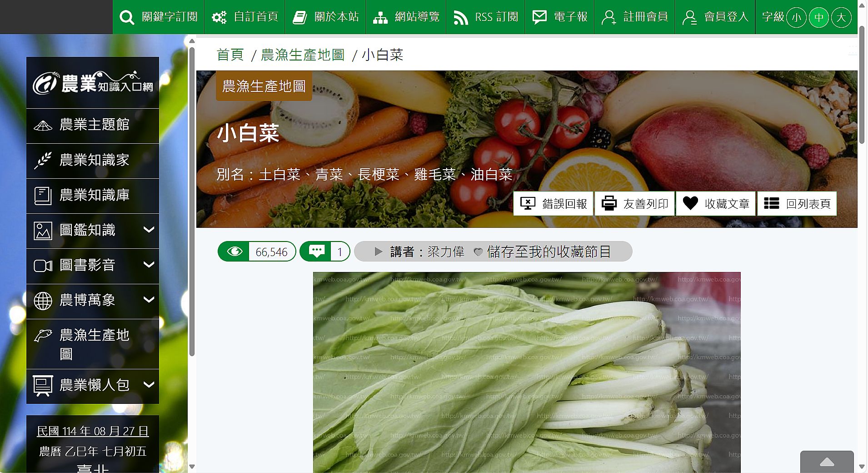Click the heart icon to 收藏文章
This screenshot has height=473, width=868.
(x=690, y=203)
